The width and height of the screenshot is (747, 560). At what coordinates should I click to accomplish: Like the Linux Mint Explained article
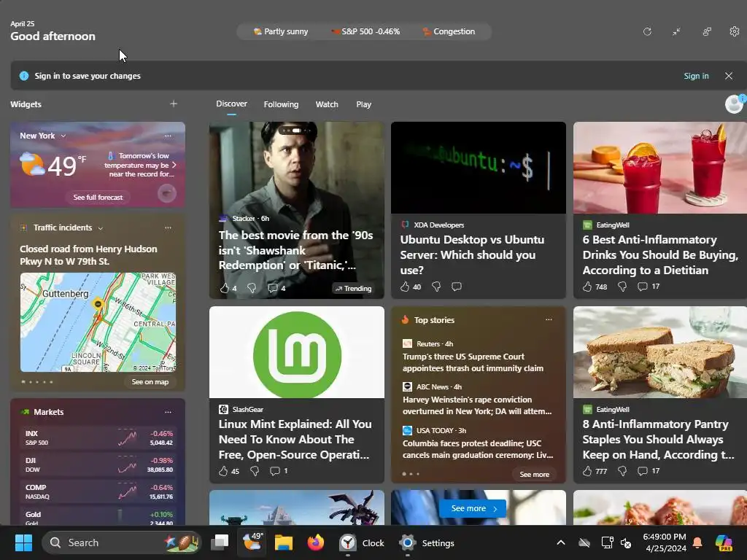coord(223,471)
